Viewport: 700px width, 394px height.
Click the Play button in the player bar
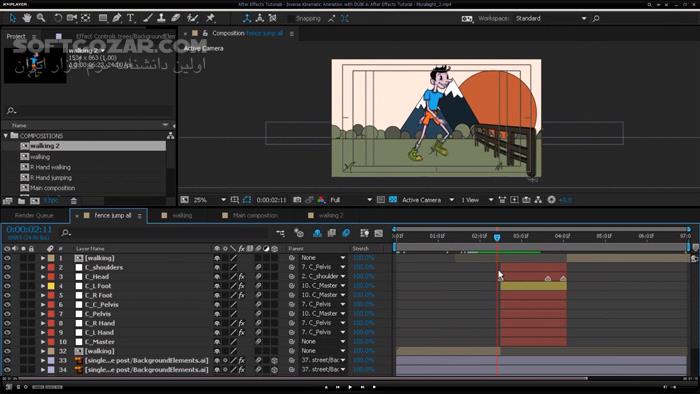[350, 387]
